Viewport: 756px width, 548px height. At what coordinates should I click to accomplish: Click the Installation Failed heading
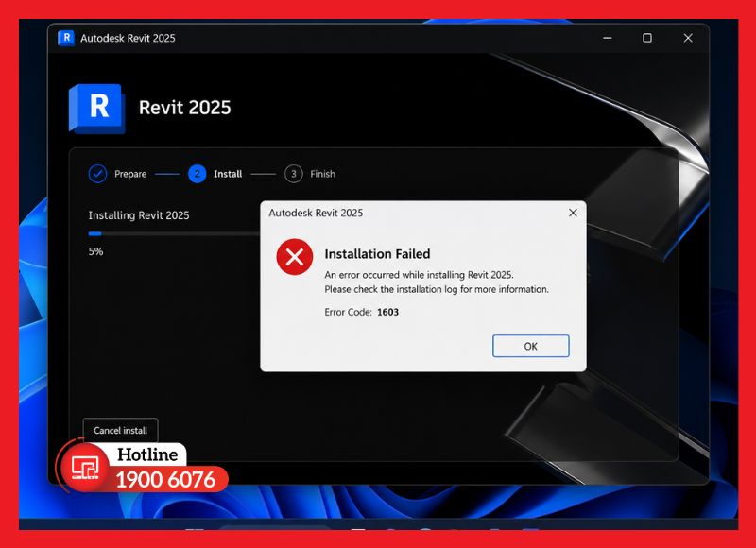(377, 254)
